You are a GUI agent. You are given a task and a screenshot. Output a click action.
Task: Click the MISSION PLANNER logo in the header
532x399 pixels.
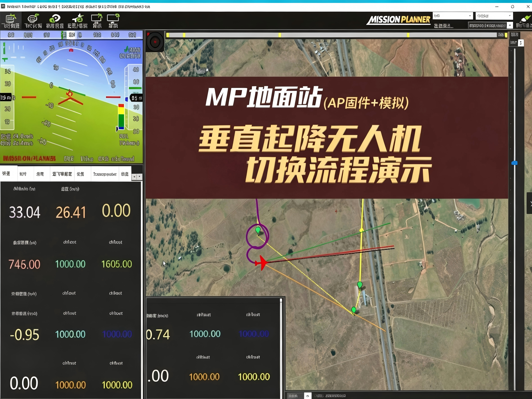399,20
